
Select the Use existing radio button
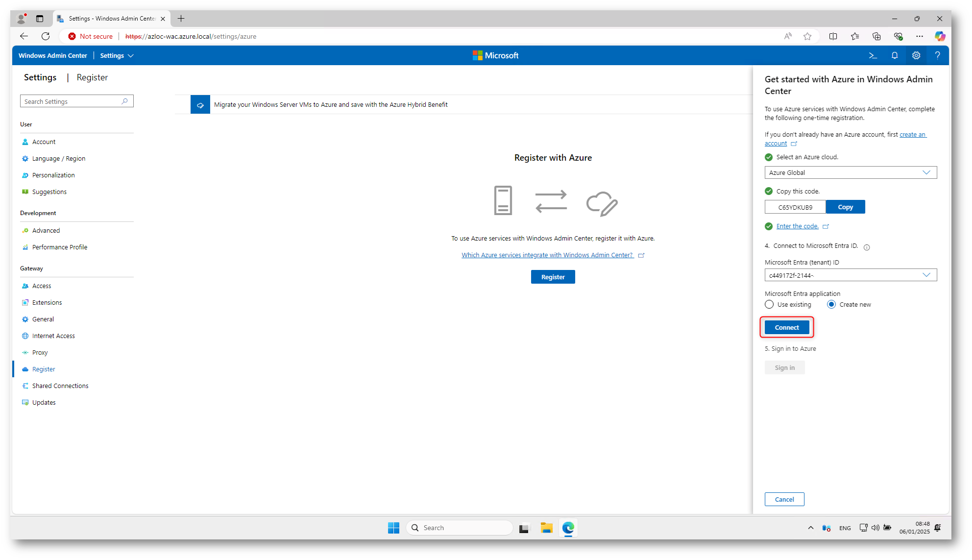coord(769,305)
